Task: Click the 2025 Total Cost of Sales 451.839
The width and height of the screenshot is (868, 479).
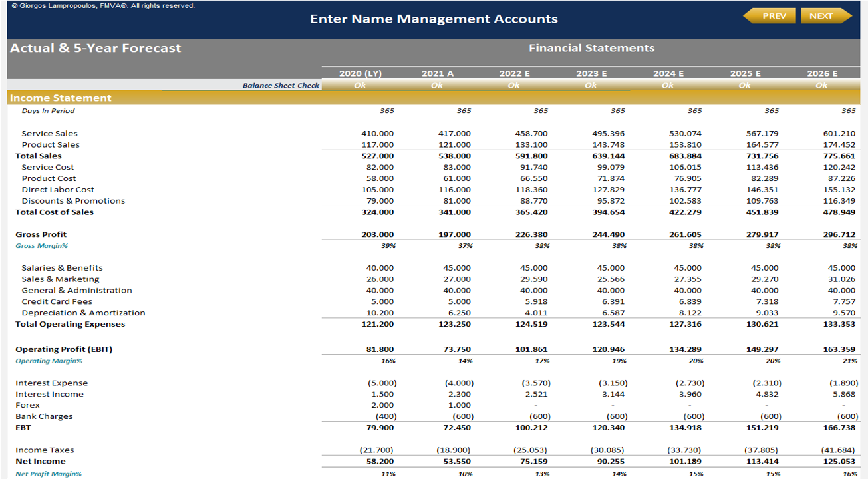Action: point(762,212)
